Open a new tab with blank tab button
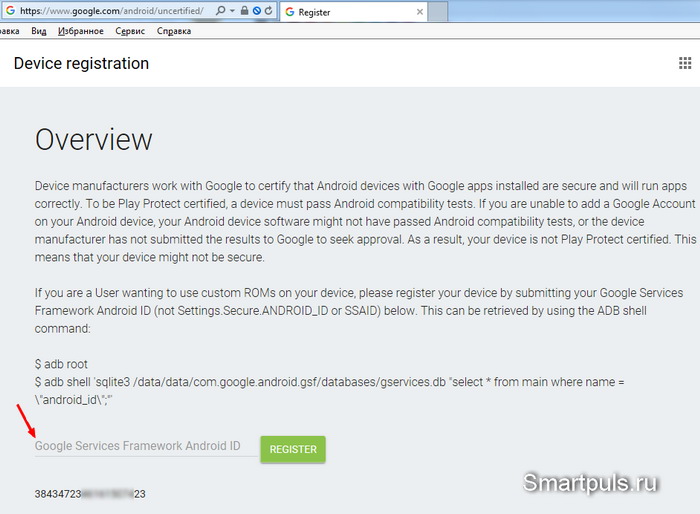This screenshot has height=514, width=700. (x=438, y=12)
